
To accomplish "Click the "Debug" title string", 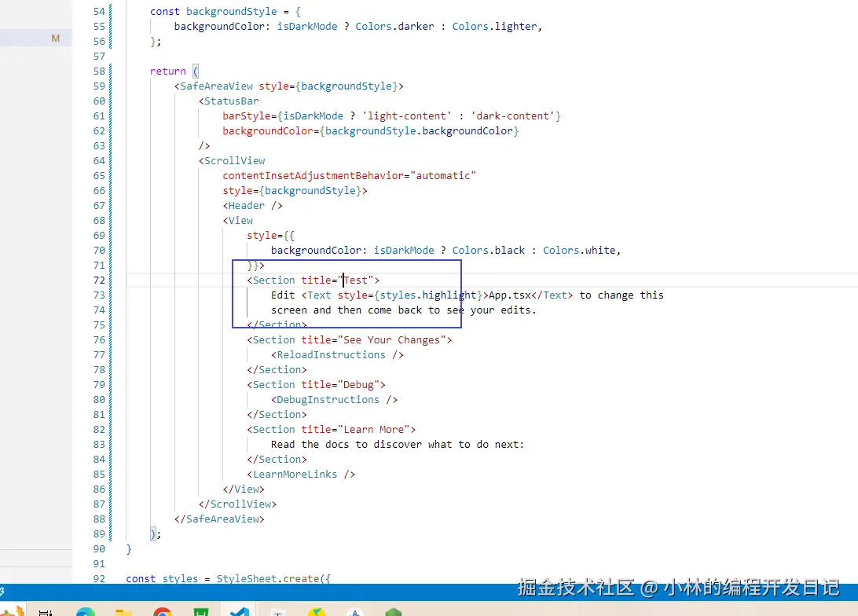I will coord(358,384).
